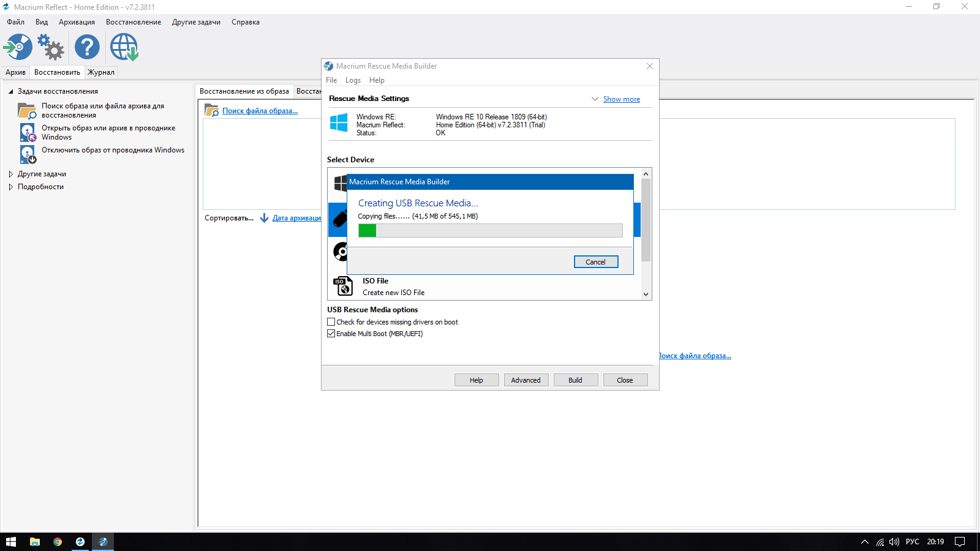Cancel the USB rescue media creation
This screenshot has height=551, width=980.
[x=595, y=262]
